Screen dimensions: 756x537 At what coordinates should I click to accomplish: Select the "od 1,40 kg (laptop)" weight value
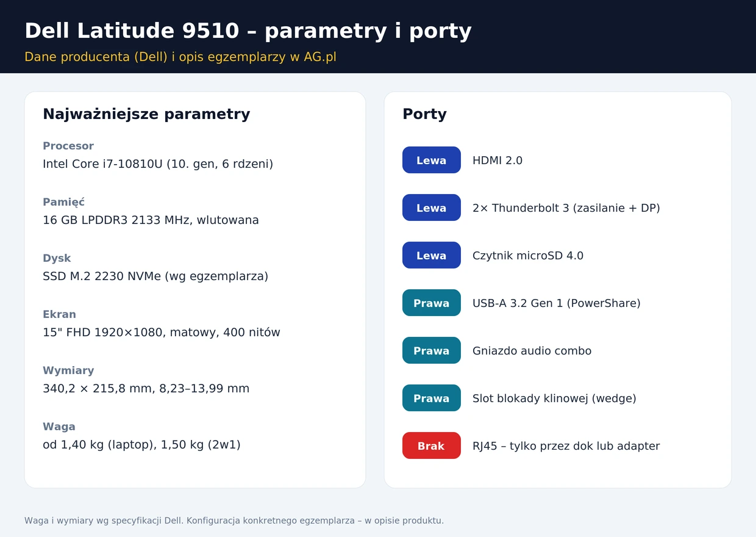(98, 445)
